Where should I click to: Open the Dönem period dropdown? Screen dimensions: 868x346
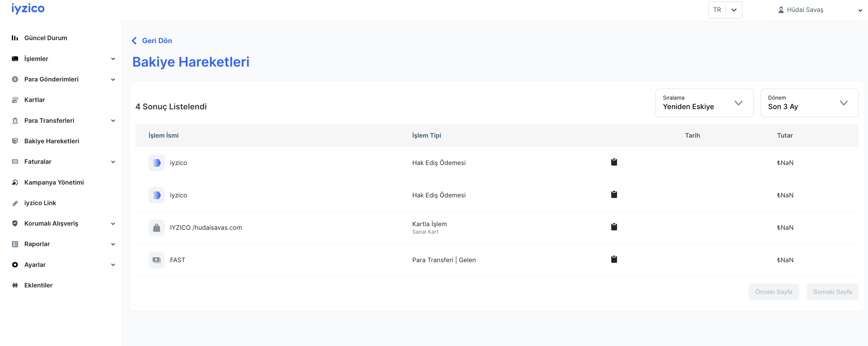pos(809,103)
